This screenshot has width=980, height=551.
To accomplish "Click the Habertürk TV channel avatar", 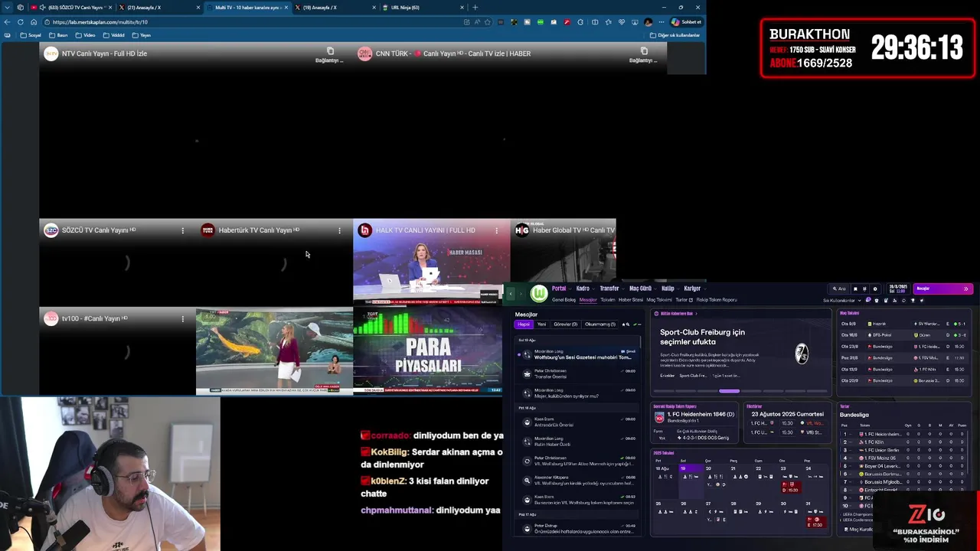I will 207,230.
